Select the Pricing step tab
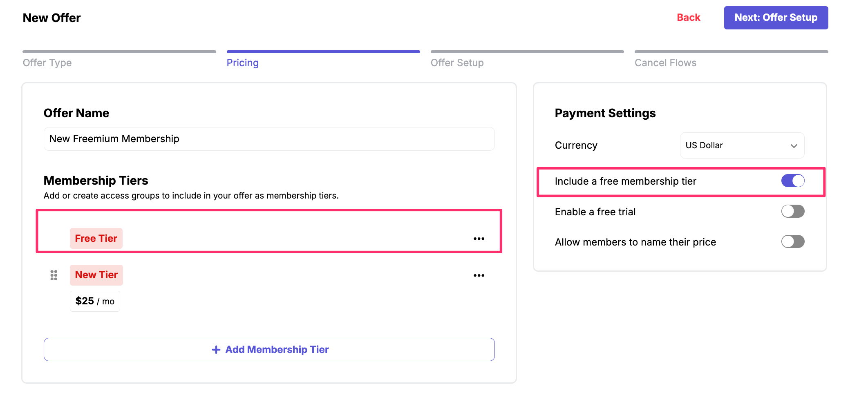 coord(243,63)
